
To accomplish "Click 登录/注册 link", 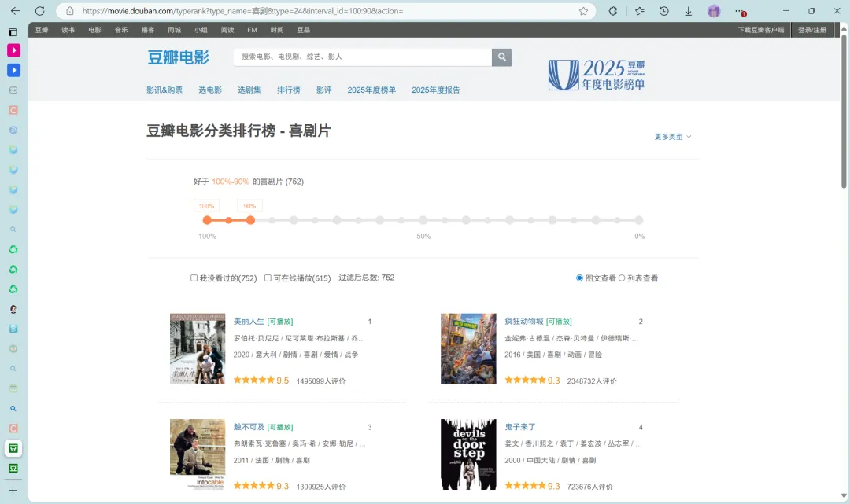I will pos(812,30).
